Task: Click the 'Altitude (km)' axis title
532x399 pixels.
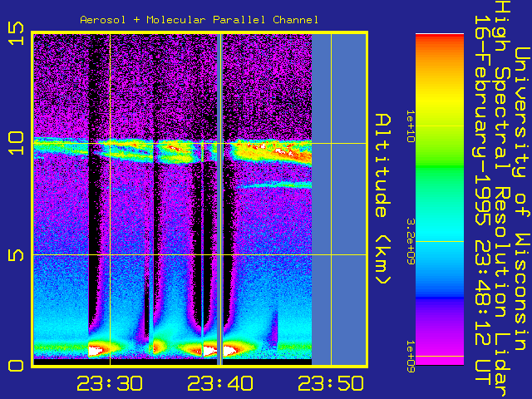Action: 382,199
